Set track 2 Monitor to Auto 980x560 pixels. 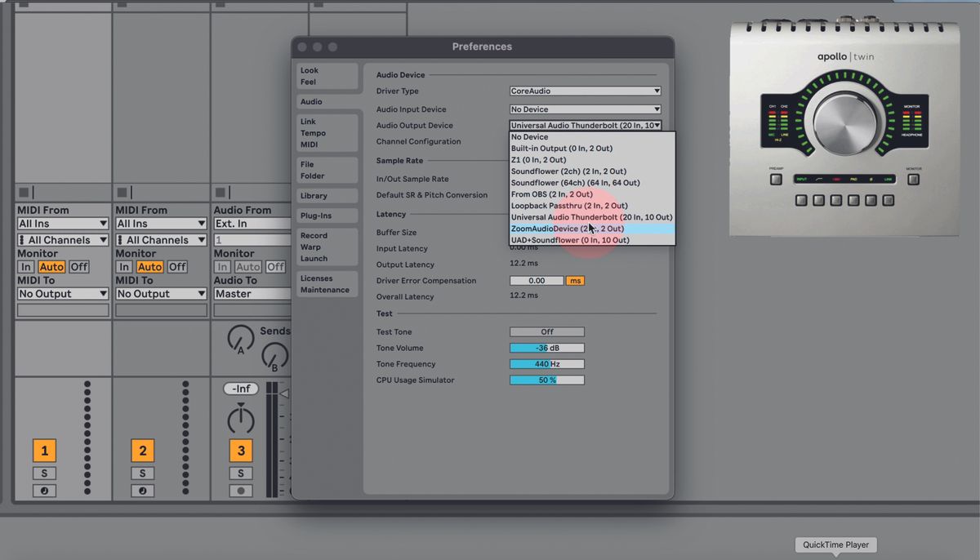tap(149, 267)
